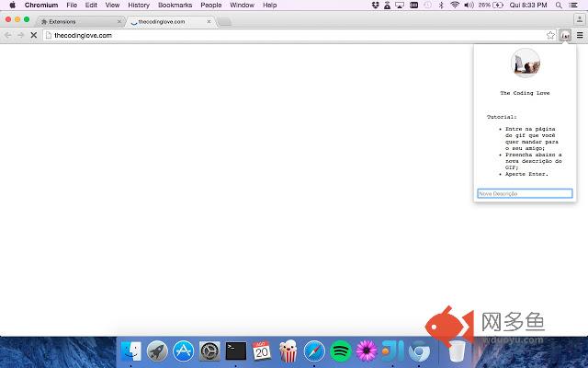Screen dimensions: 588x368
Task: Click the Tutorial: heading text
Action: tap(502, 117)
